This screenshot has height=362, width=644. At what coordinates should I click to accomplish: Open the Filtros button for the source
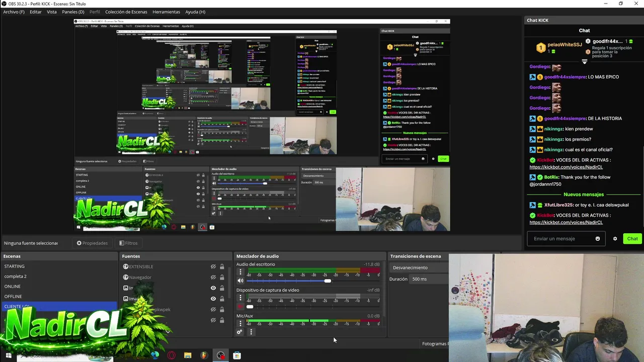[x=128, y=243]
